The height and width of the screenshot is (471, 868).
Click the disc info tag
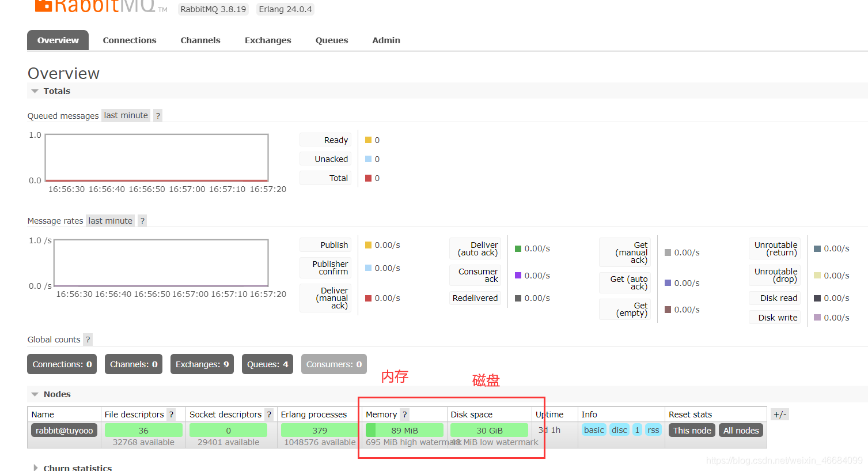(619, 430)
